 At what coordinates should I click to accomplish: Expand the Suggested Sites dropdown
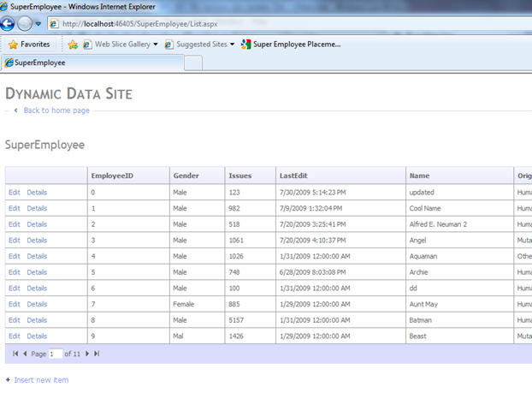233,45
